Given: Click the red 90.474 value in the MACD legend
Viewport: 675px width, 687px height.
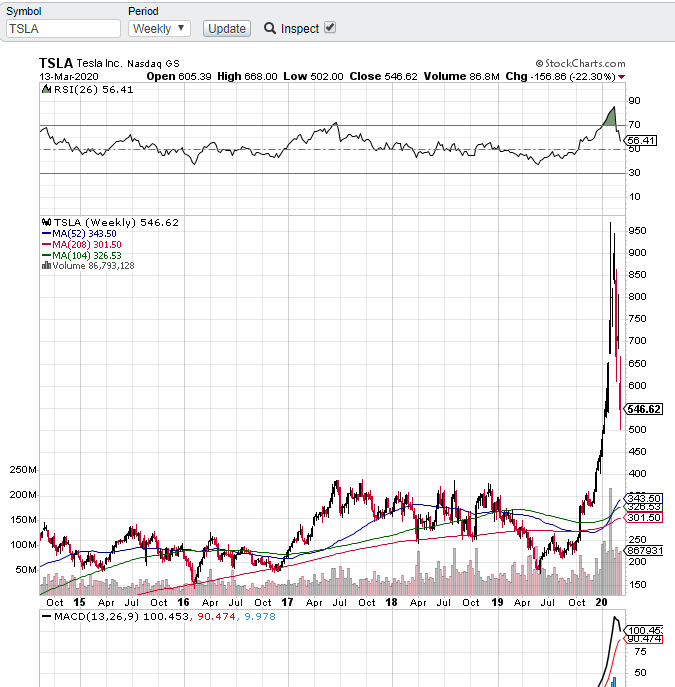Looking at the screenshot, I should click(x=215, y=616).
